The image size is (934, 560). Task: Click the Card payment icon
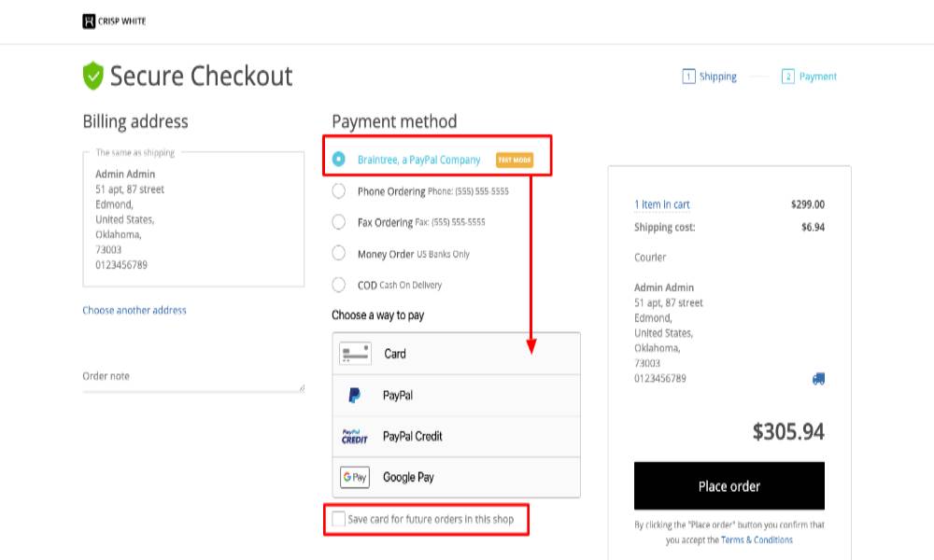coord(355,354)
